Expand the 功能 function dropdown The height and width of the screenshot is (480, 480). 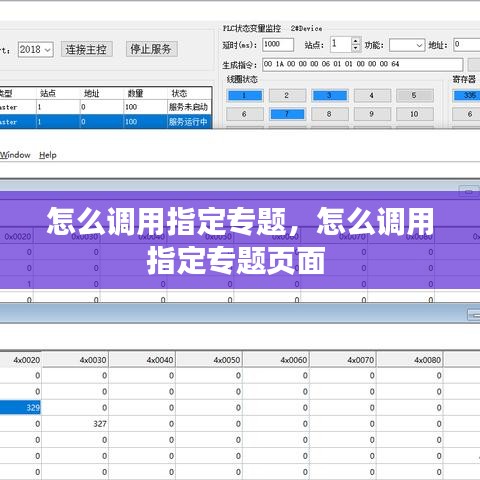point(407,45)
